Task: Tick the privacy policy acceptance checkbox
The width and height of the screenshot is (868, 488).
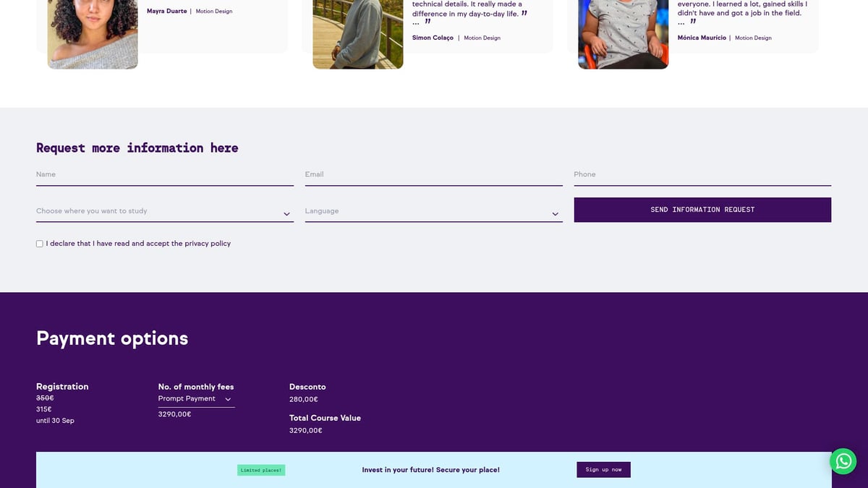Action: click(x=40, y=244)
